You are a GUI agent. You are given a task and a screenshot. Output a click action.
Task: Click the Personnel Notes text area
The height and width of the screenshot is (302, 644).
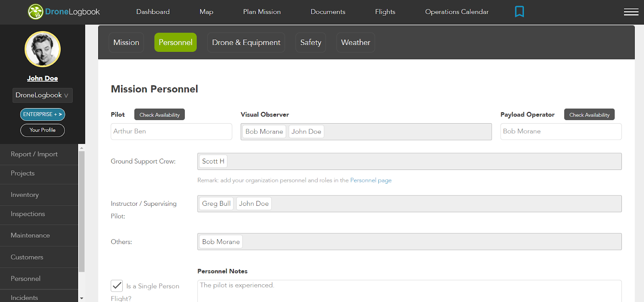pos(409,291)
